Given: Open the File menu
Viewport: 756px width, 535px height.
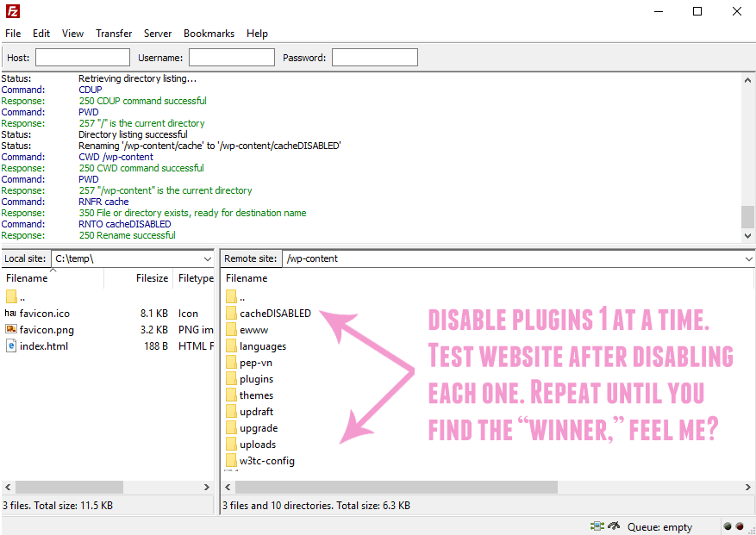Looking at the screenshot, I should click(13, 34).
